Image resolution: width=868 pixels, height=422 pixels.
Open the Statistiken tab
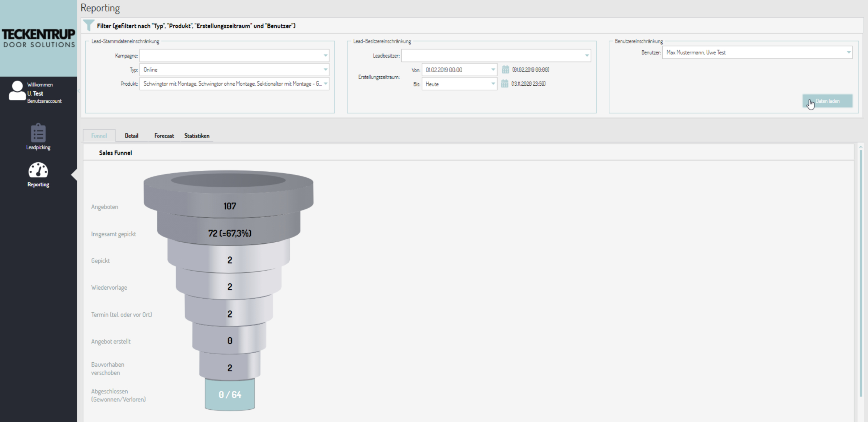197,136
